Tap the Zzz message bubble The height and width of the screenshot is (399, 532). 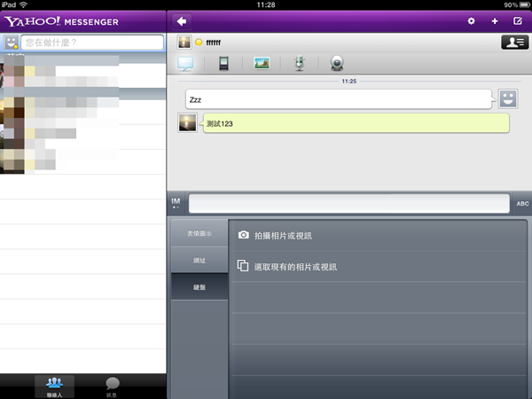pyautogui.click(x=339, y=99)
